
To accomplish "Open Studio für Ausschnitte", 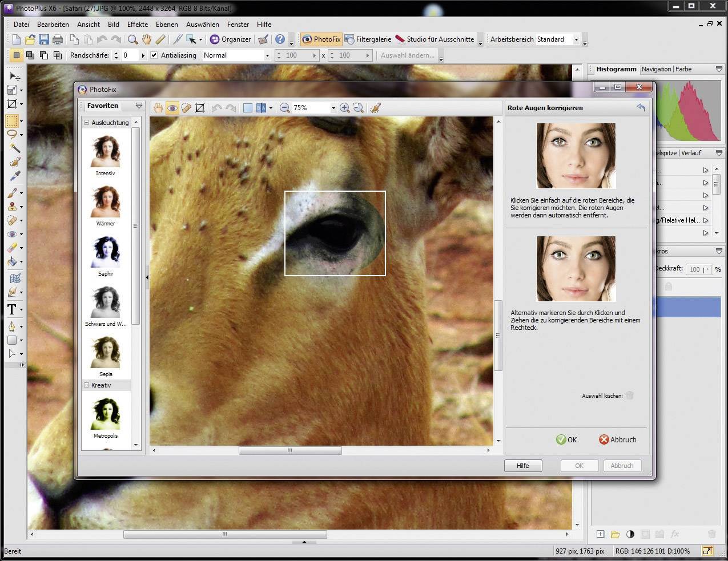I will click(x=435, y=39).
